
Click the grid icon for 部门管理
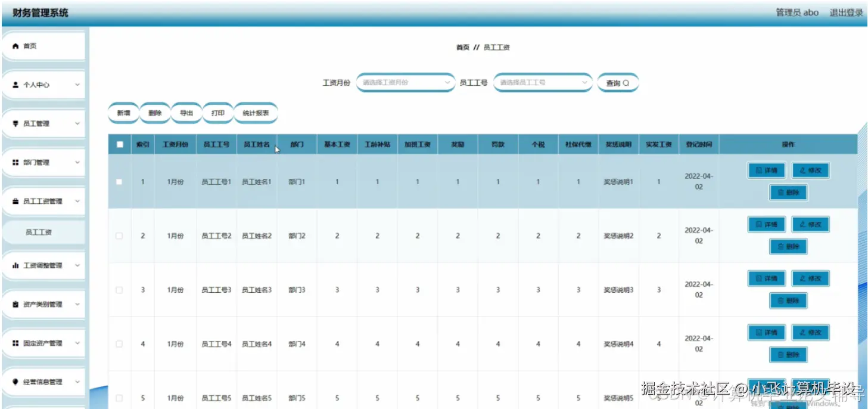16,162
